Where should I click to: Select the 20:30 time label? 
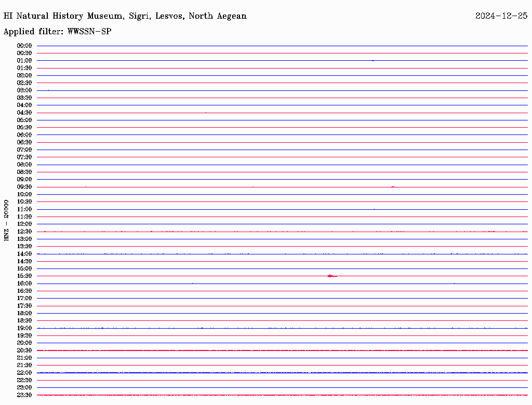tap(24, 350)
